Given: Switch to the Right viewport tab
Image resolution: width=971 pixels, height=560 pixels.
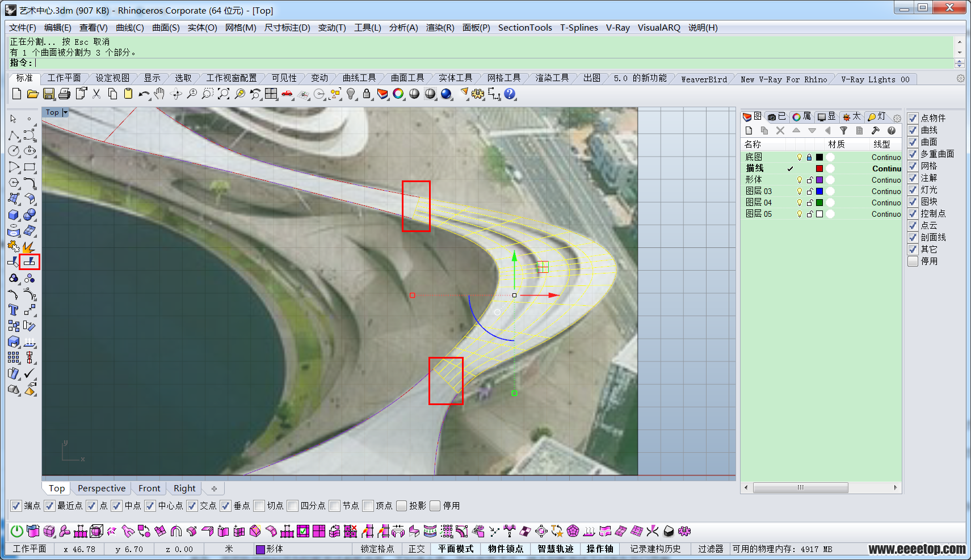Looking at the screenshot, I should coord(184,488).
